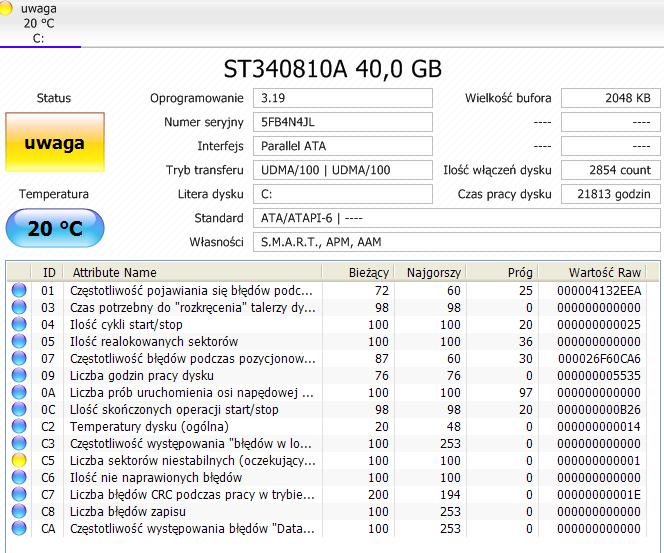This screenshot has height=553, width=664.
Task: Click blue status icon for attribute CA
Action: click(x=19, y=528)
